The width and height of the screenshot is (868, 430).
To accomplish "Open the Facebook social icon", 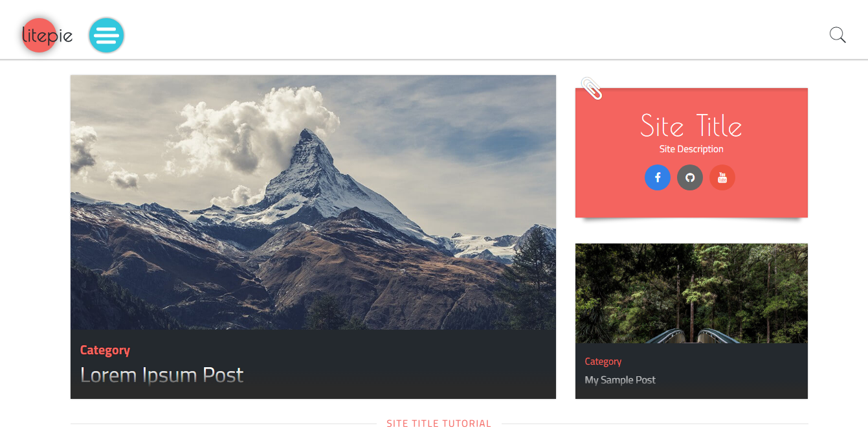I will click(658, 177).
